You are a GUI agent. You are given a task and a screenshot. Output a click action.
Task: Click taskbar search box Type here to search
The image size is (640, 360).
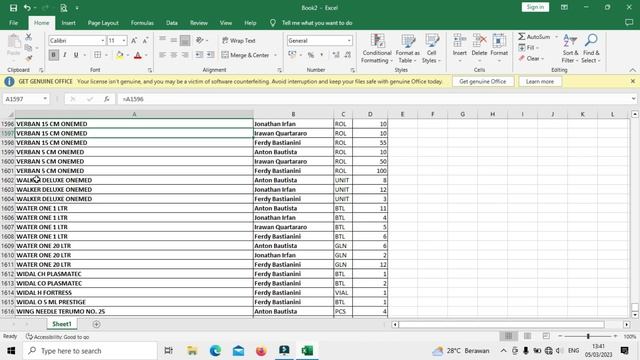point(90,351)
